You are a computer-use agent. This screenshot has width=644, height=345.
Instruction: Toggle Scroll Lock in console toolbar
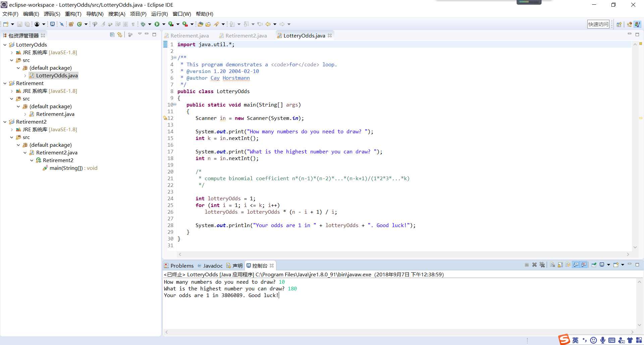coord(560,265)
